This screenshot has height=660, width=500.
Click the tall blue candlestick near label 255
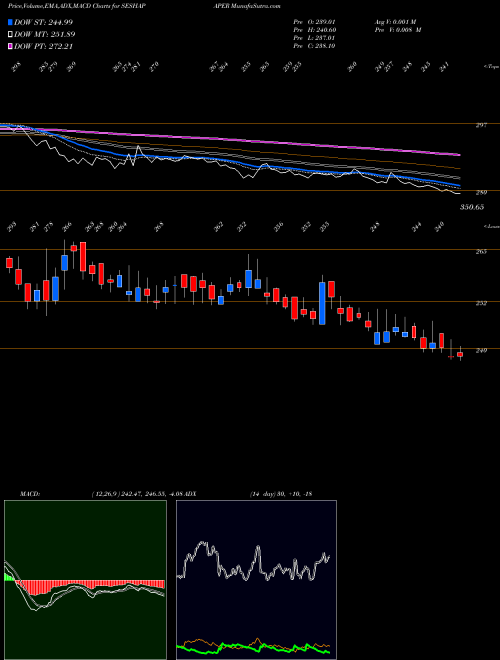[322, 303]
